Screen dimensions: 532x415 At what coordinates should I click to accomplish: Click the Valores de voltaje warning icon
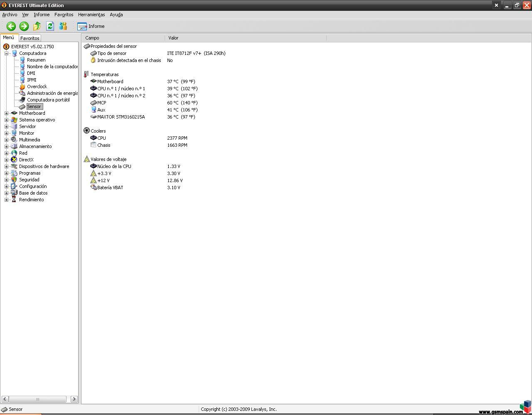86,159
